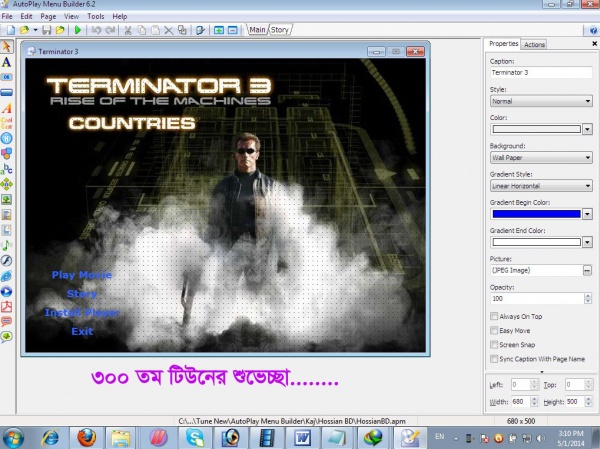Run the menu with the green play icon

click(78, 30)
